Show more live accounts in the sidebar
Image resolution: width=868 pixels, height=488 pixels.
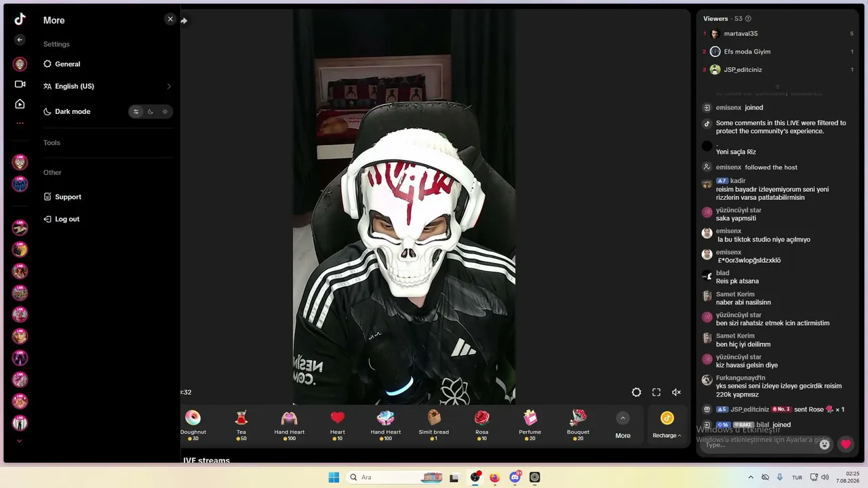(x=20, y=441)
